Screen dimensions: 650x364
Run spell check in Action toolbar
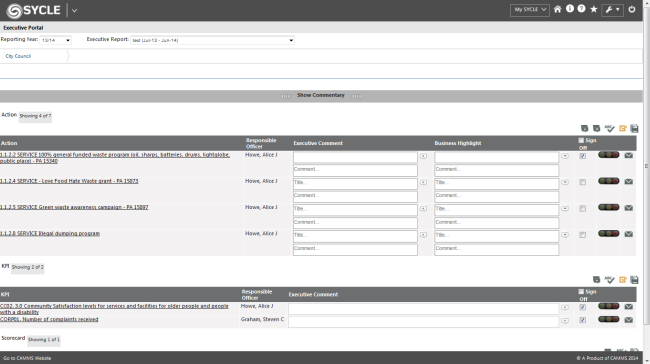tap(609, 129)
